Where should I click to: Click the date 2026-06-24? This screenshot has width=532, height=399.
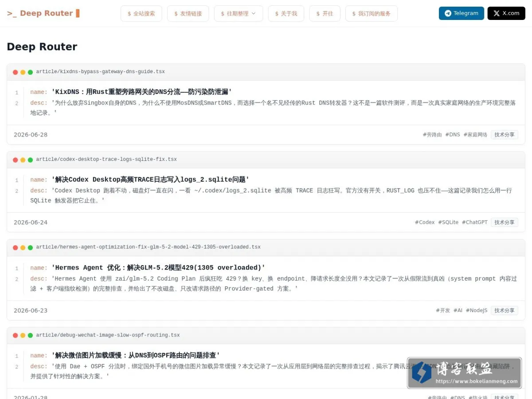[x=31, y=223]
